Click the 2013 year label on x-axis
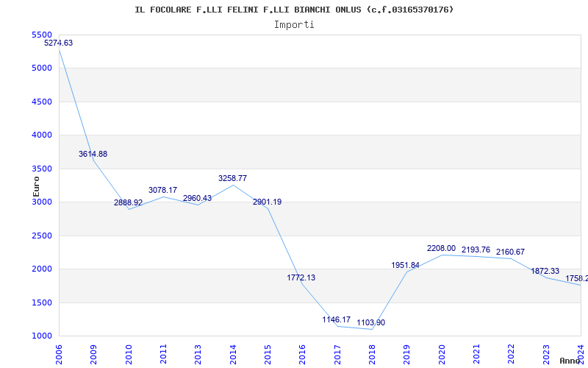Screen dimensions: 588x368 coord(198,355)
